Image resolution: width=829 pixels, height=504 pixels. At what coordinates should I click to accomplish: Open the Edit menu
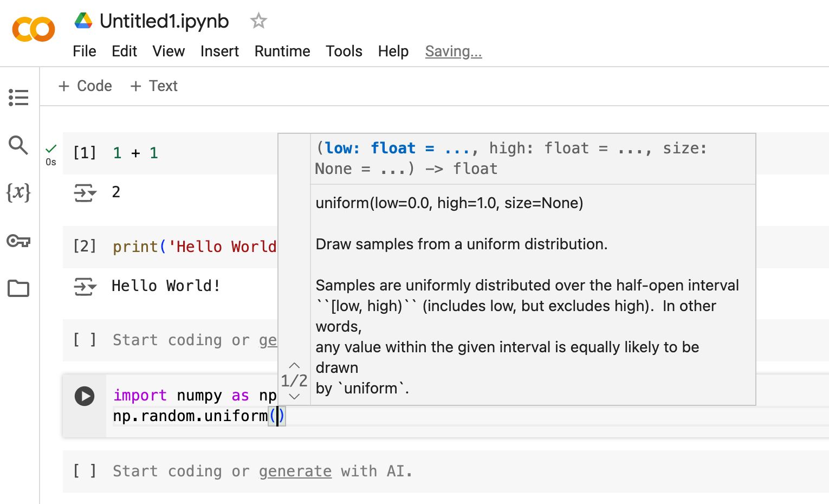click(x=124, y=51)
